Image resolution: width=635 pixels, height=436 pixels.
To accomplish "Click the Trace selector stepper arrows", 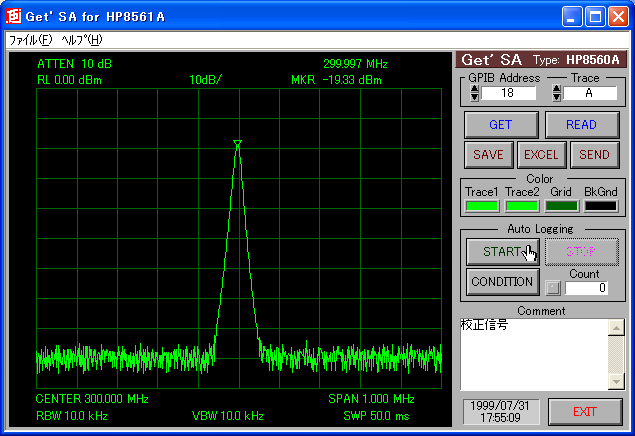I will 556,93.
